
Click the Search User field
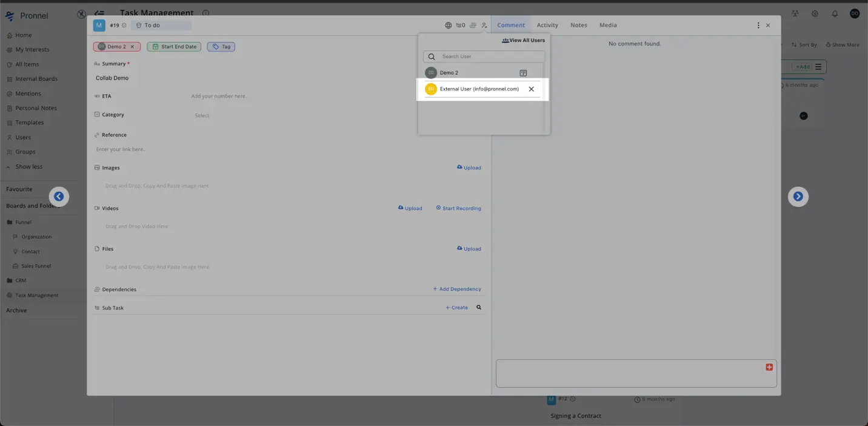point(484,56)
